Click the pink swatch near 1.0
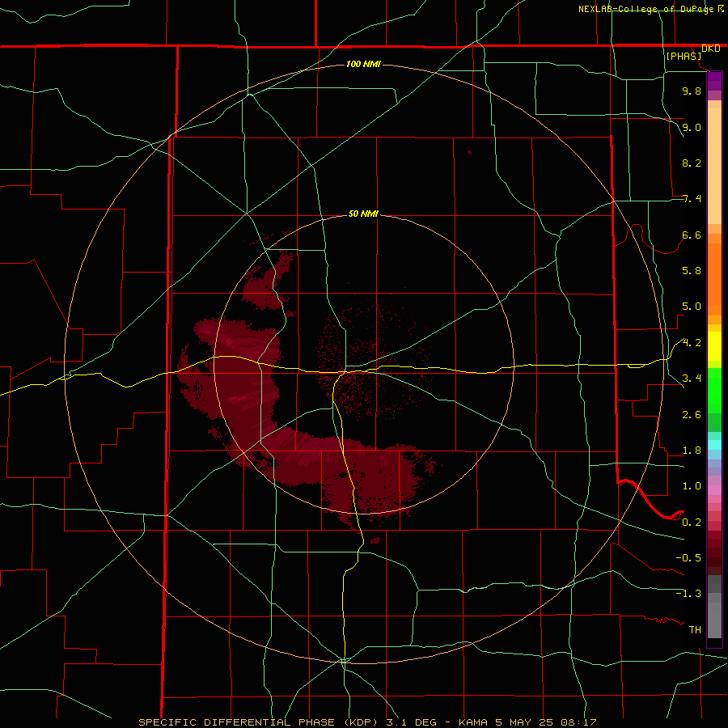This screenshot has width=728, height=728. click(x=714, y=490)
